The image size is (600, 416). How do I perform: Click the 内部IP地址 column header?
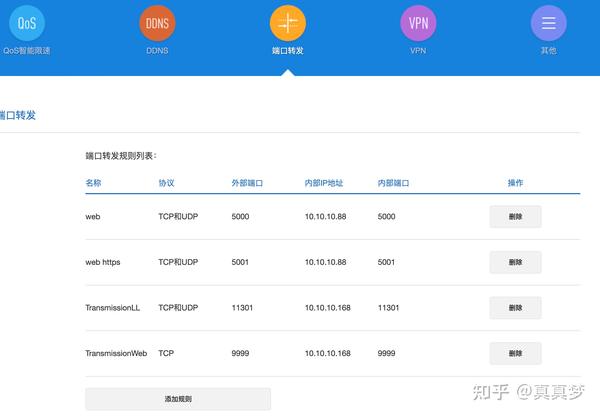pyautogui.click(x=324, y=183)
